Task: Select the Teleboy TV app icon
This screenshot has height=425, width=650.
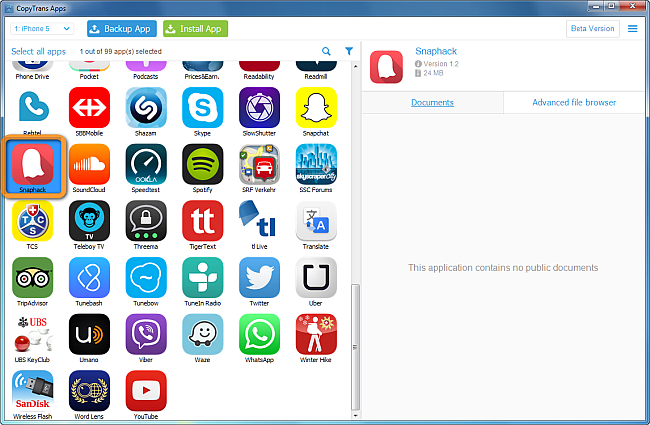Action: (x=89, y=221)
